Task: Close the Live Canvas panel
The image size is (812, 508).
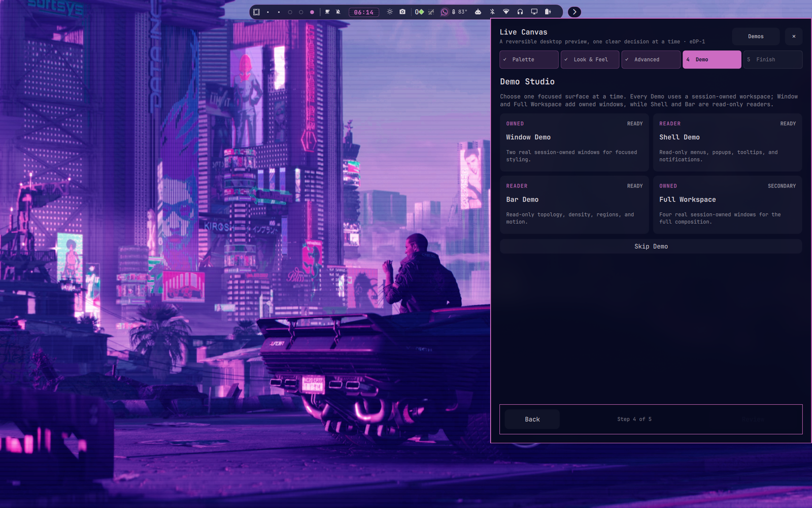Action: click(794, 36)
